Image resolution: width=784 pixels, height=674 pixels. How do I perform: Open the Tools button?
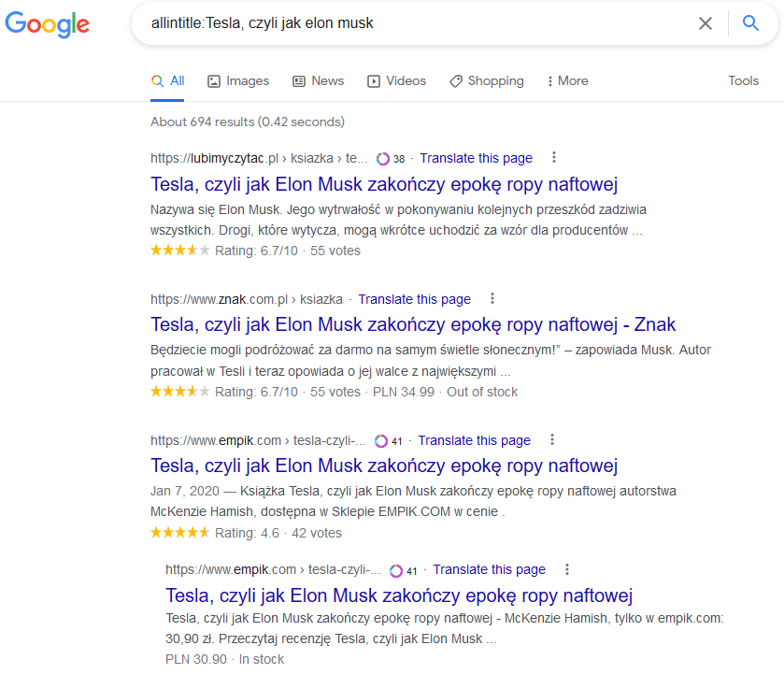click(743, 81)
